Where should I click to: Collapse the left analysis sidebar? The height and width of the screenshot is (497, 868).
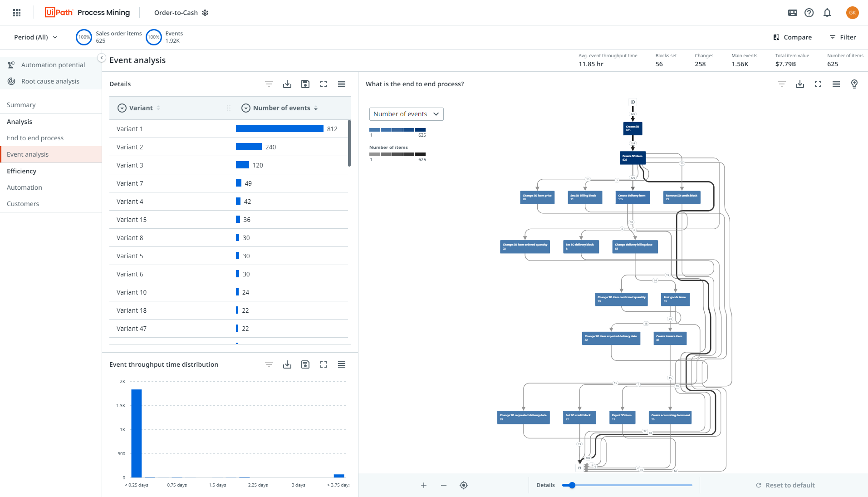102,58
